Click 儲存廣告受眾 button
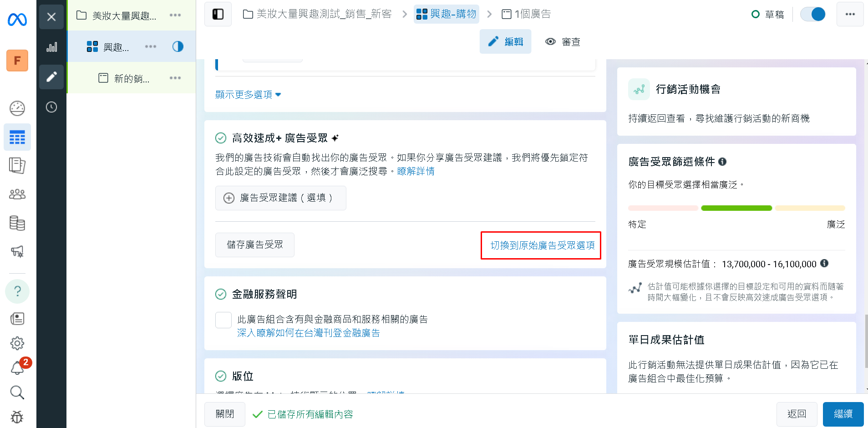 255,245
